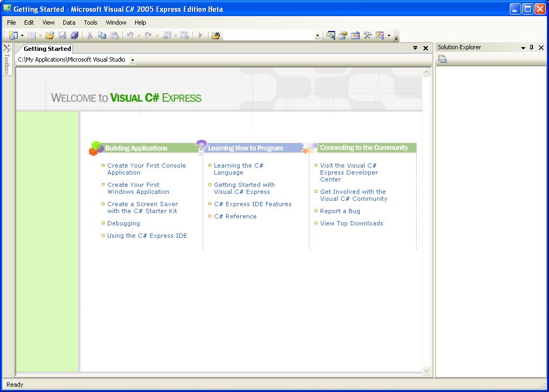549x392 pixels.
Task: Open Get Involved with Visual C# Community link
Action: coord(354,195)
